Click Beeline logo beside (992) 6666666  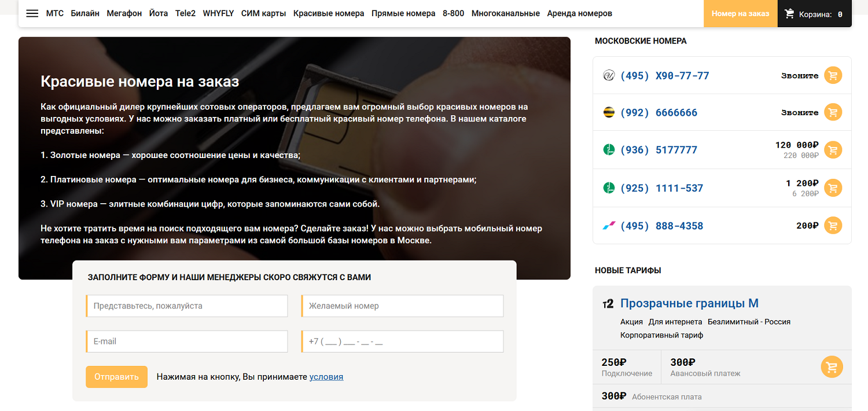(x=608, y=112)
